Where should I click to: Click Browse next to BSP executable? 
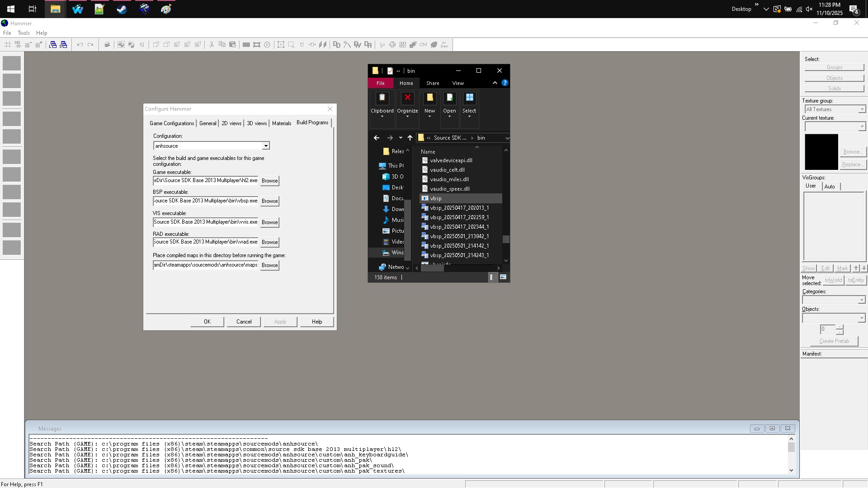pos(270,201)
